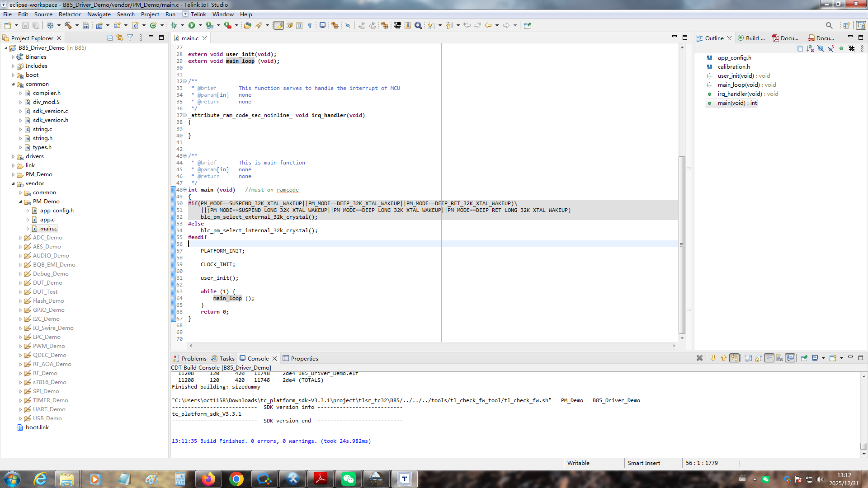Click the Build hammer icon in toolbar

click(x=68, y=25)
